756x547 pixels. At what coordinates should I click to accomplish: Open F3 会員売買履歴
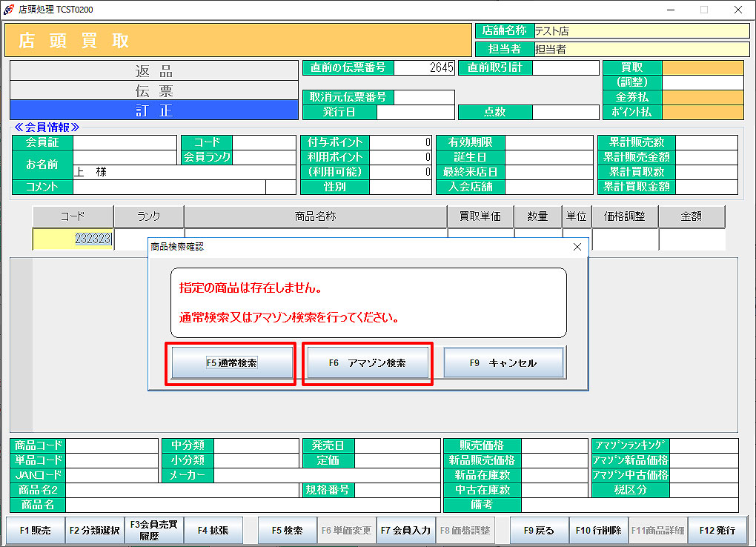click(153, 531)
